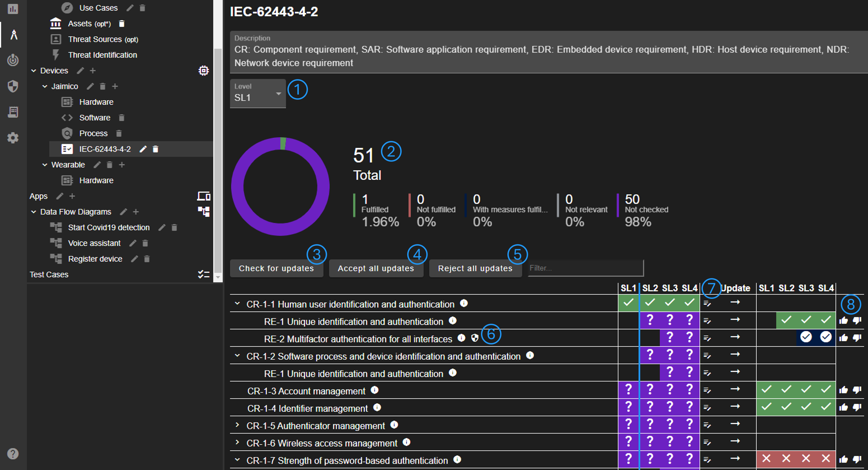Image resolution: width=868 pixels, height=470 pixels.
Task: Click the Check for updates button
Action: pos(276,268)
